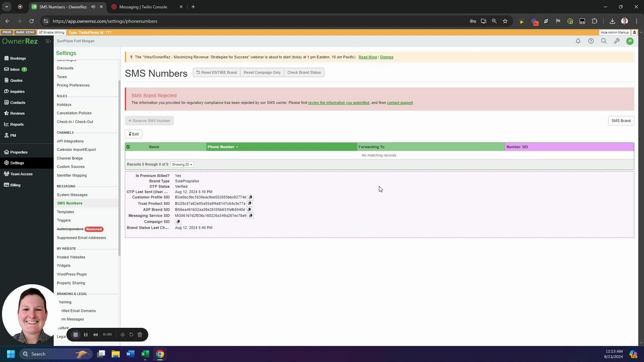Open Properties in main navigation
Screen dimensions: 644x362
coord(19,152)
